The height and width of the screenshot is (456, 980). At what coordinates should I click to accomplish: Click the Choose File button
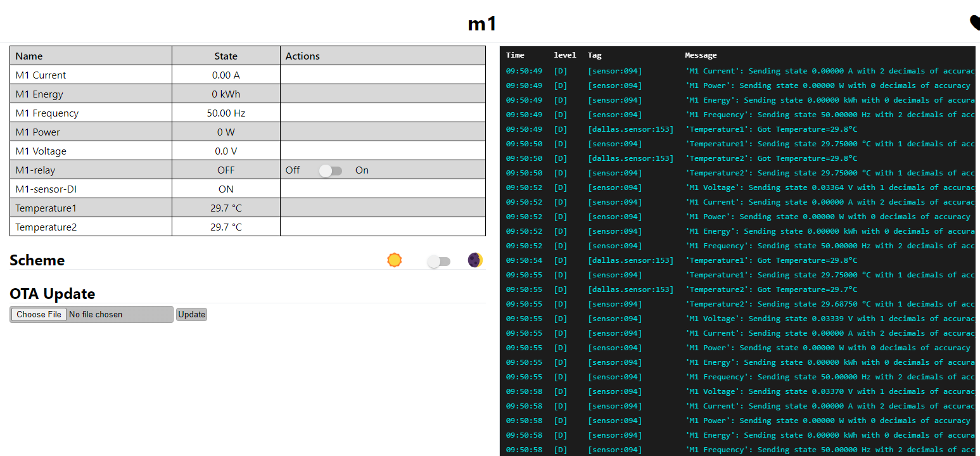pyautogui.click(x=39, y=314)
